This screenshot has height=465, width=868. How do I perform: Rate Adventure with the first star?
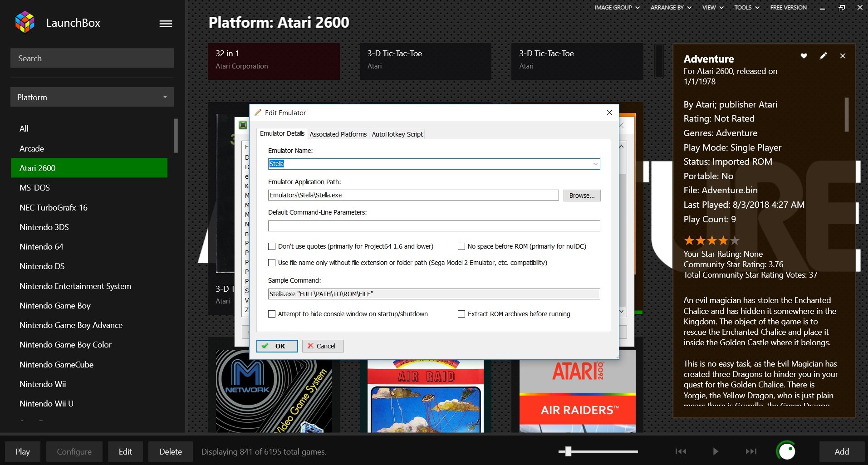click(x=689, y=240)
